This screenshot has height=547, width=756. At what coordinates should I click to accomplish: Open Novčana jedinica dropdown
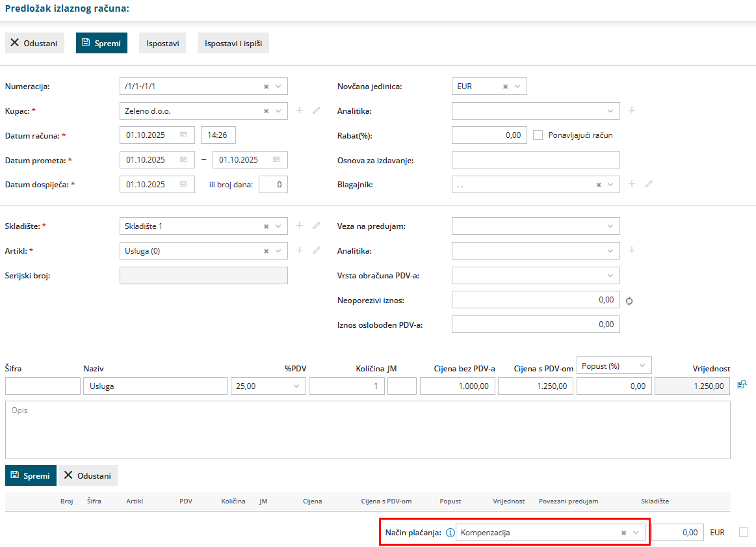point(517,87)
